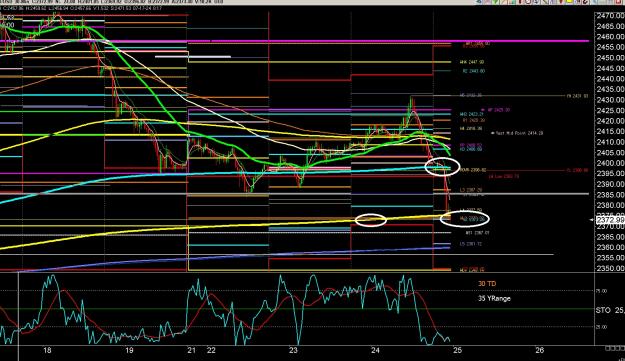Click the 2460.00 price axis label
Viewport: 625px width, 361px height.
point(611,37)
